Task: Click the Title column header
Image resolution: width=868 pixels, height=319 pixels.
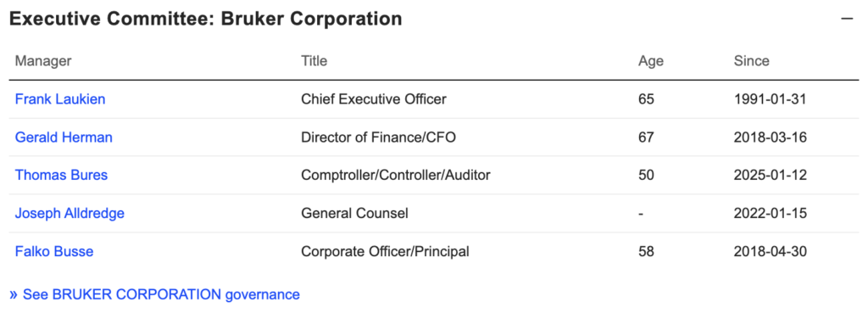Action: pos(314,61)
